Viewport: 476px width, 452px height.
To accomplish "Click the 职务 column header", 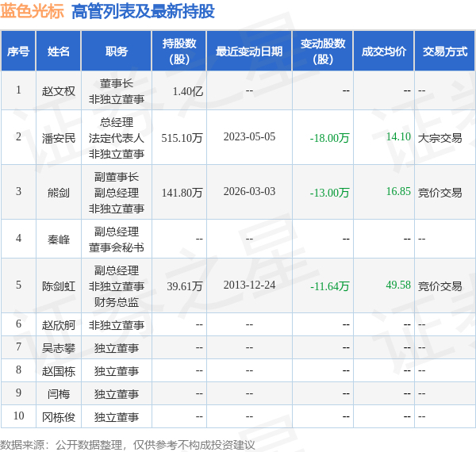I will pyautogui.click(x=117, y=52).
